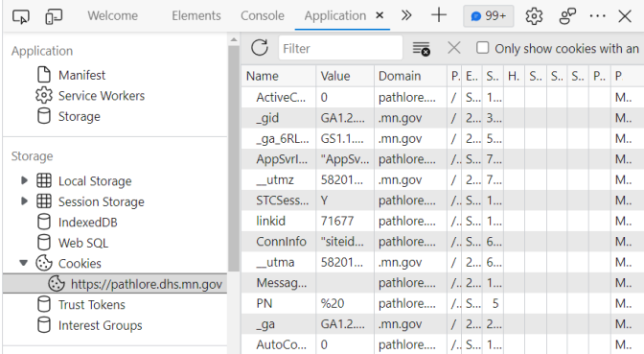Switch to the Elements tab
The height and width of the screenshot is (354, 644).
coord(195,15)
